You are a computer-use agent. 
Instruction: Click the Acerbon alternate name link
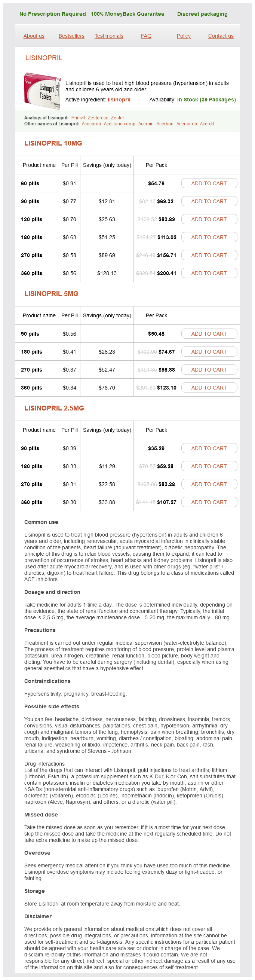click(x=165, y=124)
